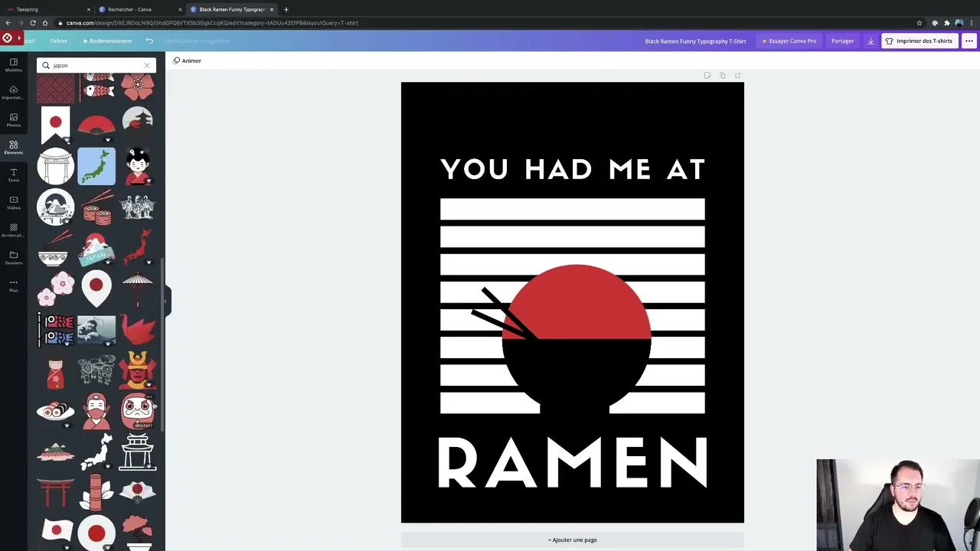Insert the great wave photo element
This screenshot has height=551, width=980.
[x=96, y=330]
